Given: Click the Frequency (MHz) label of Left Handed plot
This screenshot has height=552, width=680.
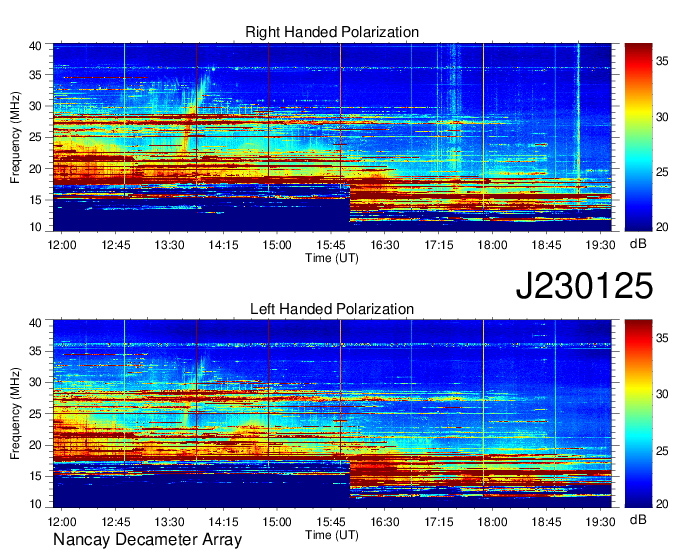Looking at the screenshot, I should [x=15, y=414].
